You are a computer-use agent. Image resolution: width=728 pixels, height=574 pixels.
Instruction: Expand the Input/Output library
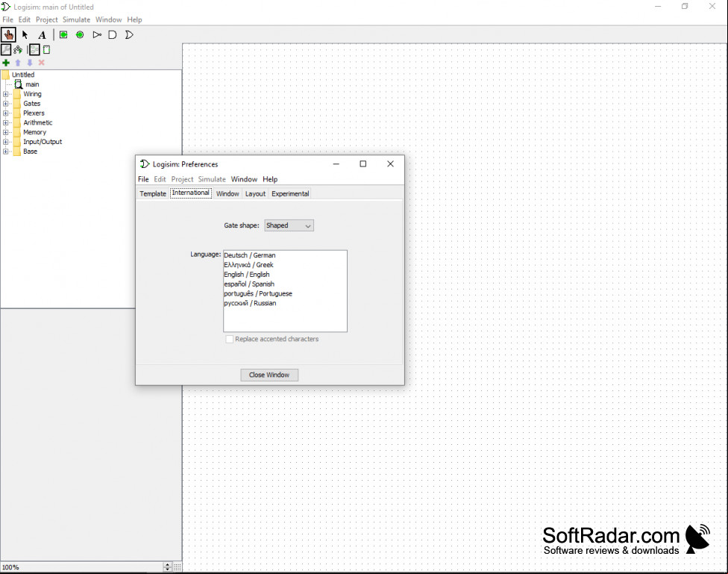click(x=5, y=142)
